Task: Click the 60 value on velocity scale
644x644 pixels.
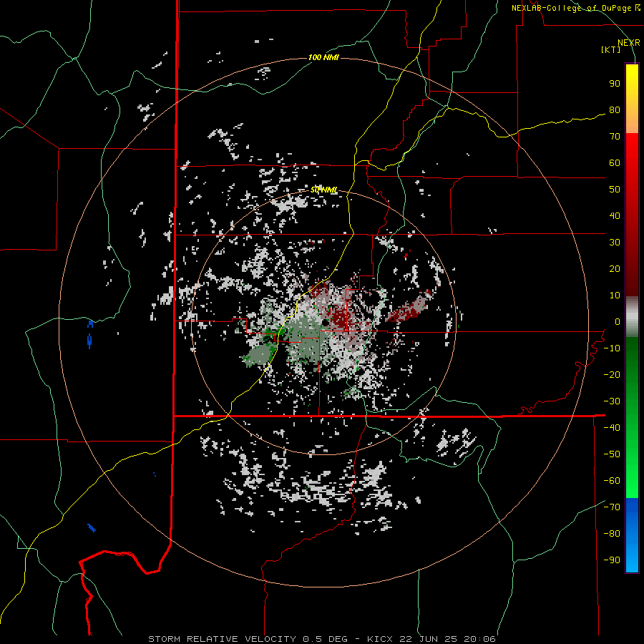Action: click(x=615, y=163)
